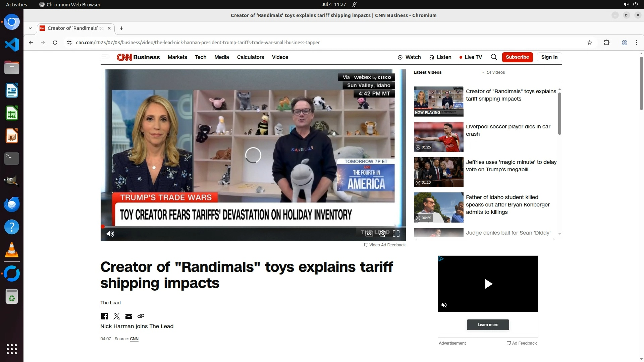Unmute the advertisement video
Screen dimensions: 644x362
pos(444,305)
